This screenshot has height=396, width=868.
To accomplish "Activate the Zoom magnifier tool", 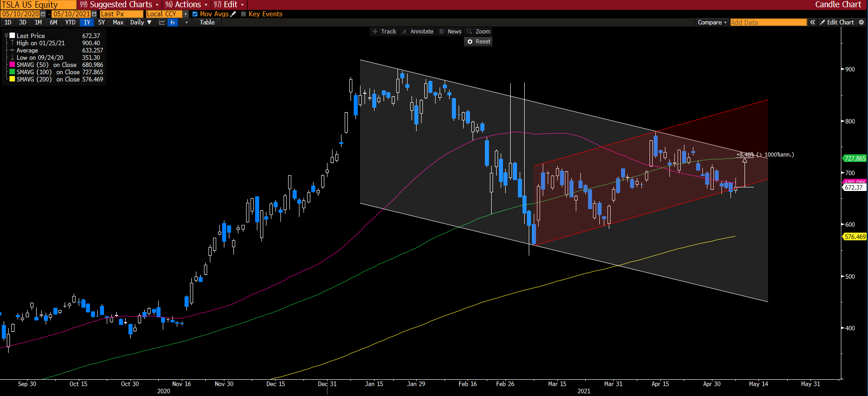I will [x=479, y=32].
